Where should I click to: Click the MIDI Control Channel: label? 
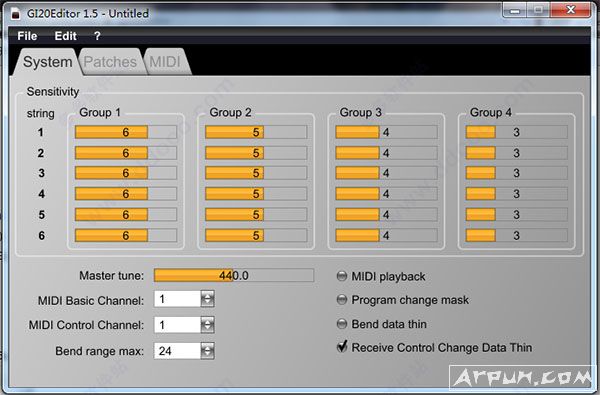86,325
